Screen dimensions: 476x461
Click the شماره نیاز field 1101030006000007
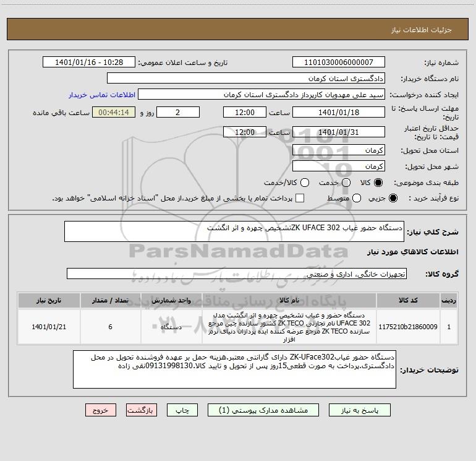(x=339, y=62)
